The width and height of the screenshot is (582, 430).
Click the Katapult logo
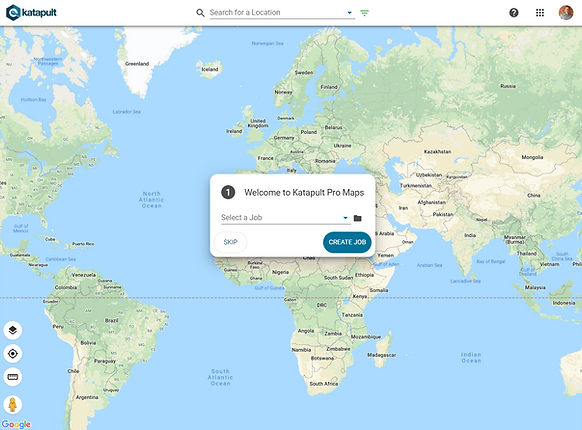[32, 13]
